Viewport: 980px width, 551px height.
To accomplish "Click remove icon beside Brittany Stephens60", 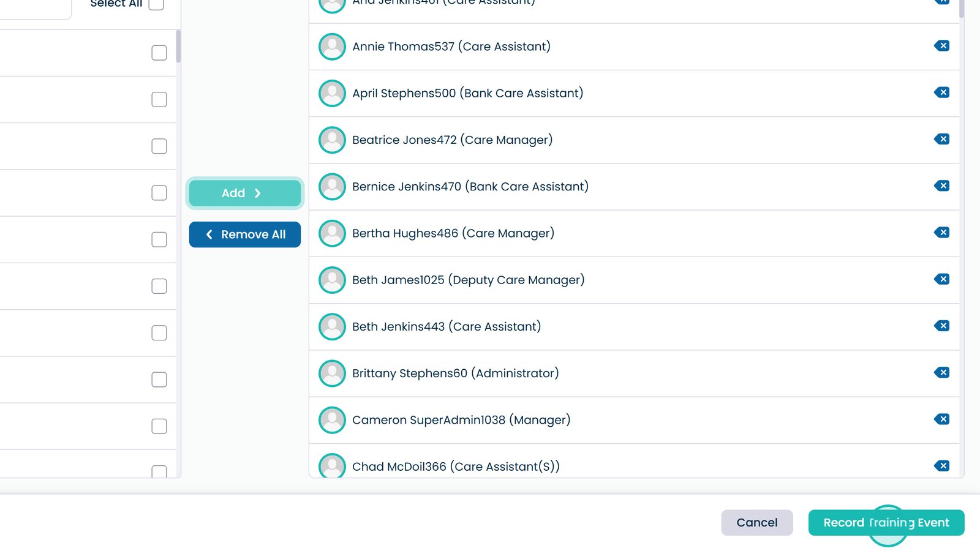I will [942, 372].
